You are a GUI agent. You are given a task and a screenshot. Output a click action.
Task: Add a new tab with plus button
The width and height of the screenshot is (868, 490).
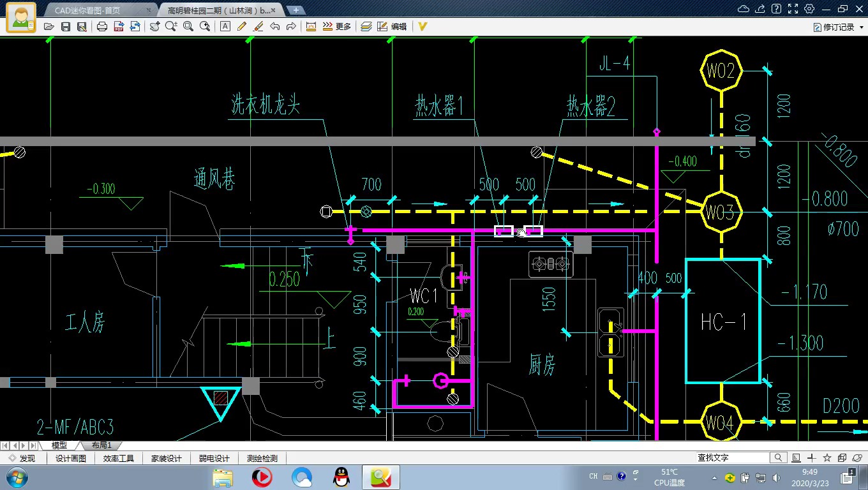[x=296, y=10]
